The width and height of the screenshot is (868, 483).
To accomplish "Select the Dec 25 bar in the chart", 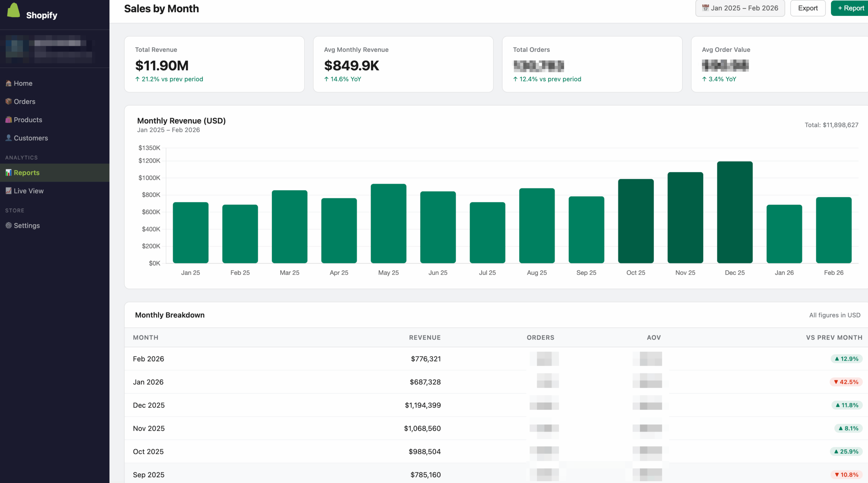I will pyautogui.click(x=734, y=212).
